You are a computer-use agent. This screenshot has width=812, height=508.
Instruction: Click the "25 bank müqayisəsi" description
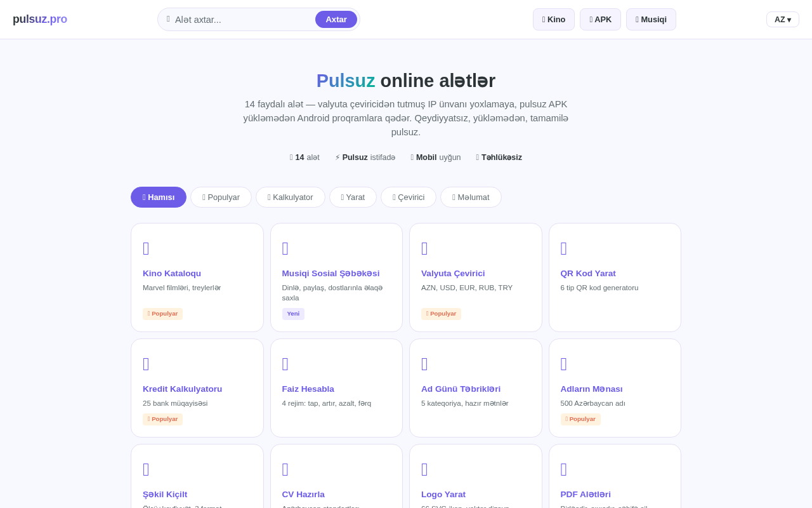(175, 403)
